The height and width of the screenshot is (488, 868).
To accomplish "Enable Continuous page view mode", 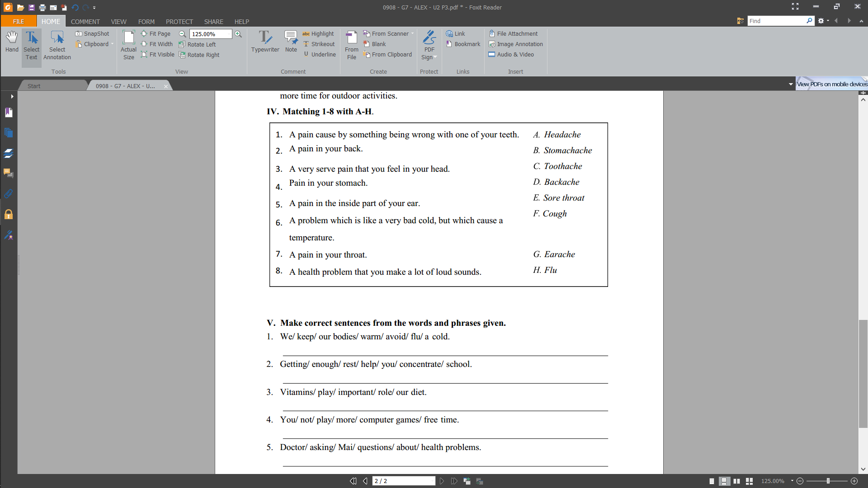I will pyautogui.click(x=724, y=481).
